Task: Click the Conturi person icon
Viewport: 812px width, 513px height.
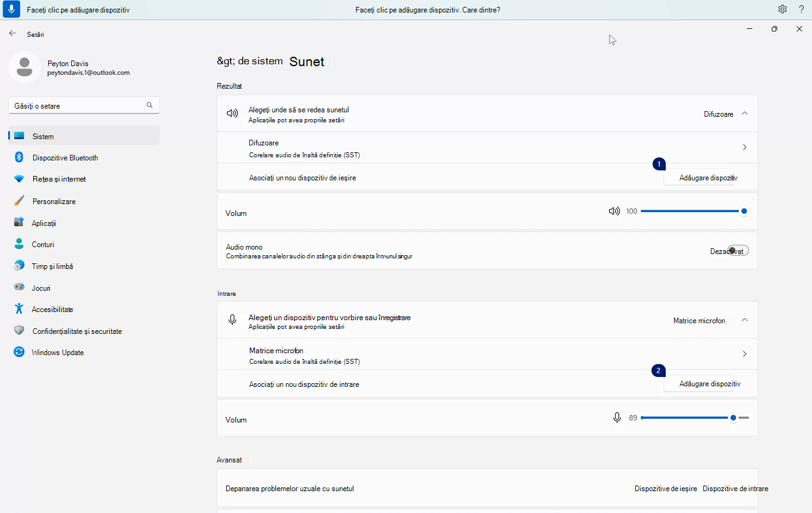Action: [x=19, y=244]
